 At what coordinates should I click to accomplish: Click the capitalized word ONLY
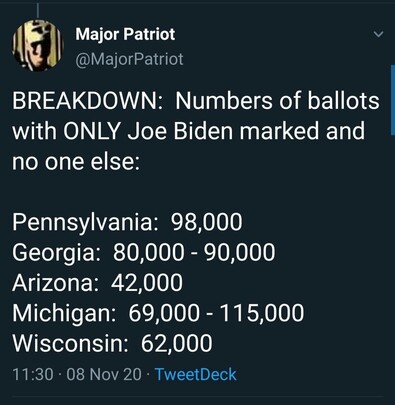tap(92, 131)
